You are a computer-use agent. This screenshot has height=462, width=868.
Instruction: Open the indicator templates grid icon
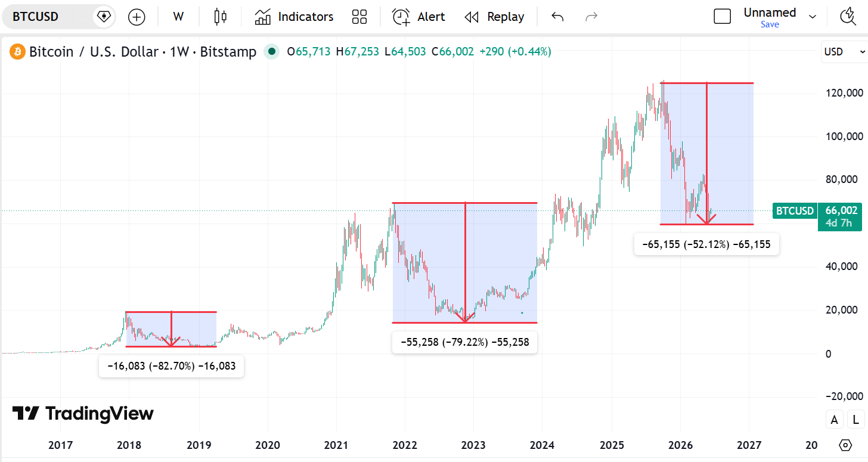(x=359, y=17)
